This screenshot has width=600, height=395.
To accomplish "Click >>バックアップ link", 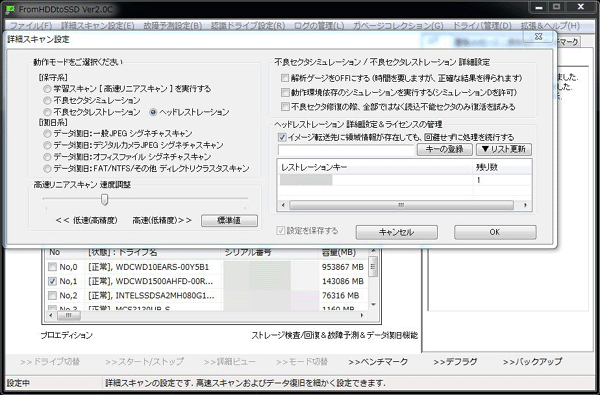I will click(x=532, y=362).
